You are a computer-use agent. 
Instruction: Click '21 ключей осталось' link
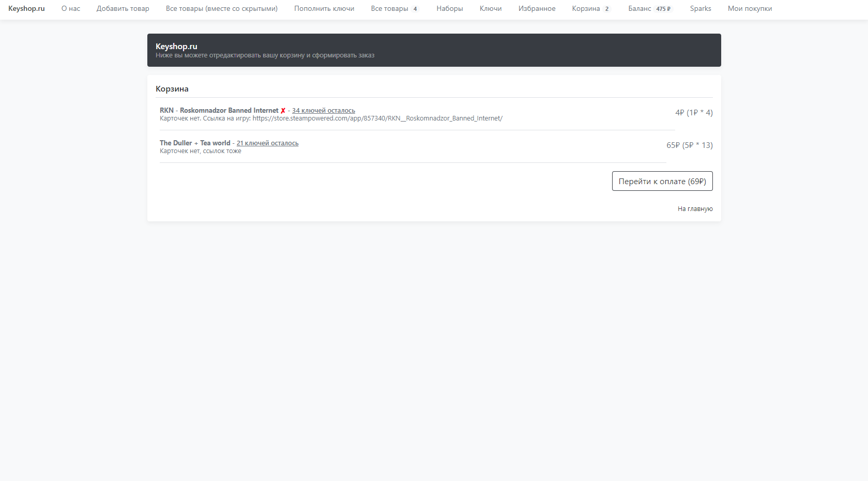pos(267,143)
